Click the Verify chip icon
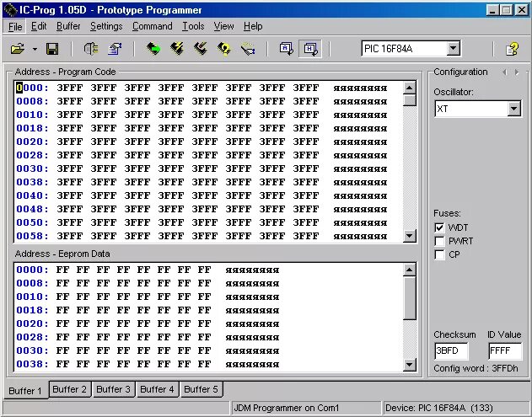The width and height of the screenshot is (532, 417). (x=224, y=49)
